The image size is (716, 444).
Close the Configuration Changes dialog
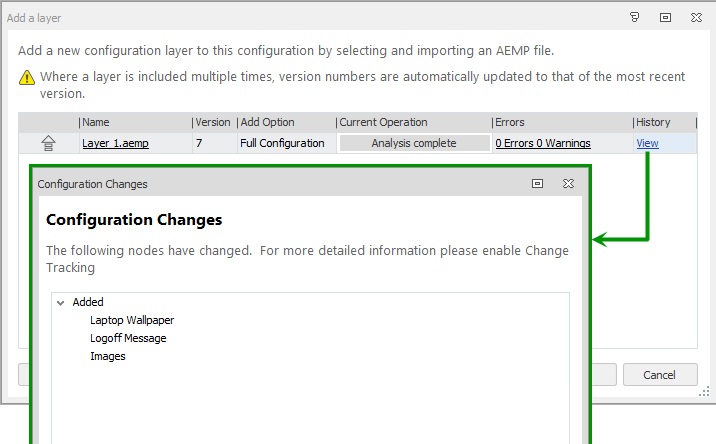(567, 184)
